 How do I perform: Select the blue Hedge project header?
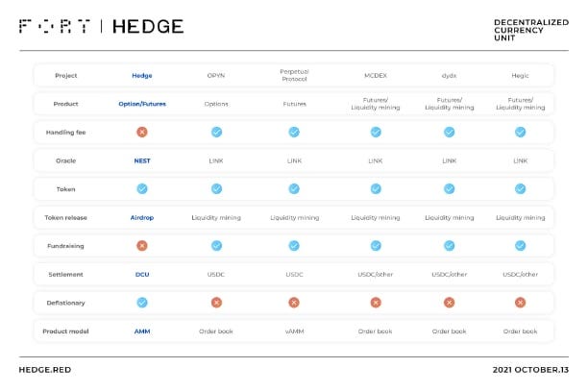(142, 75)
